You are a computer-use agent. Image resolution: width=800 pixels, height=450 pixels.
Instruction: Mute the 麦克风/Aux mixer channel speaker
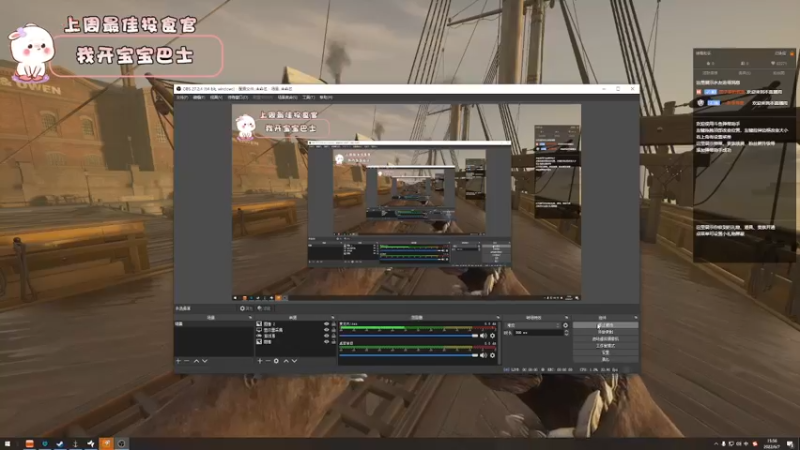click(483, 336)
